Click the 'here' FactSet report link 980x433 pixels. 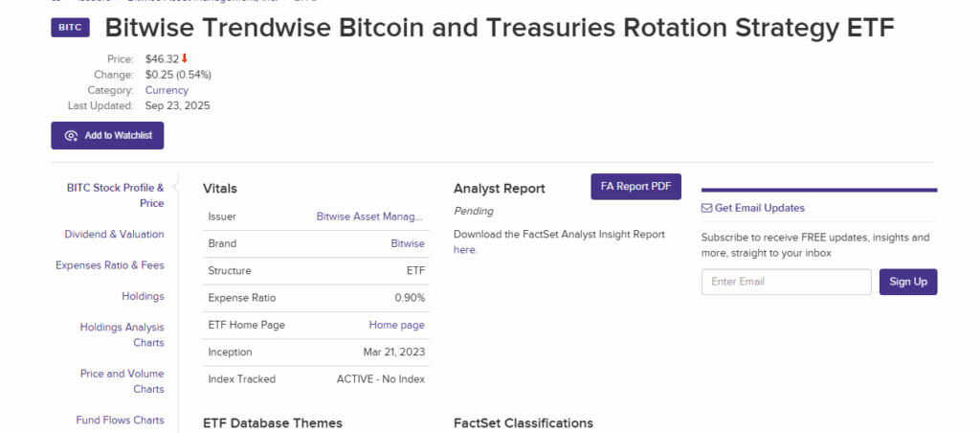[464, 250]
